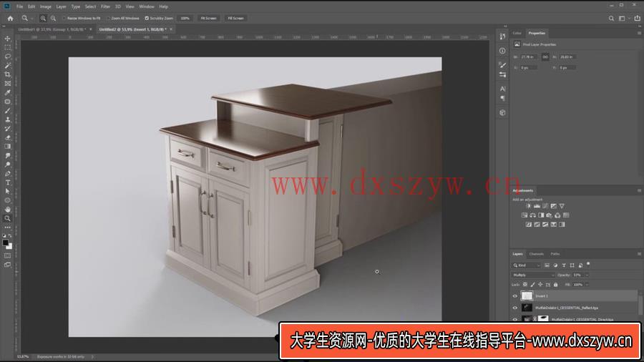Select the Gradient tool
The image size is (644, 362).
(7, 147)
